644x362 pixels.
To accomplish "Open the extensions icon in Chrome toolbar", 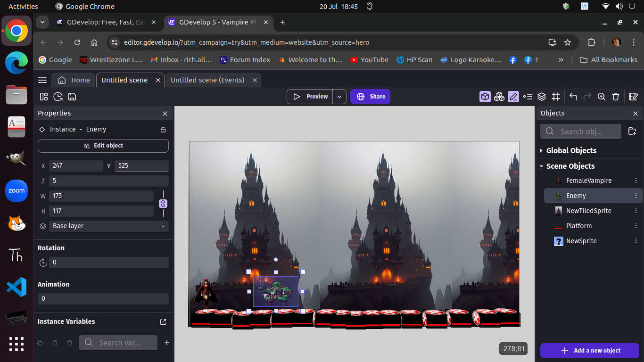I will point(591,42).
